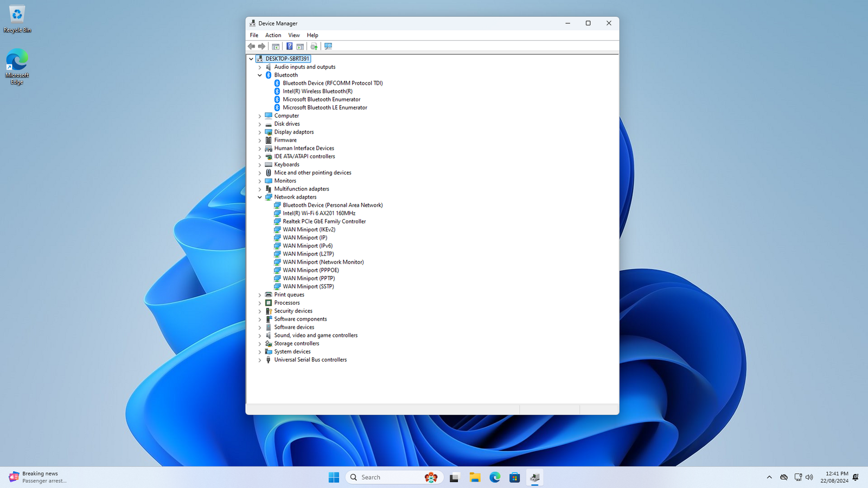Open the Help menu
This screenshot has height=488, width=868.
point(312,35)
